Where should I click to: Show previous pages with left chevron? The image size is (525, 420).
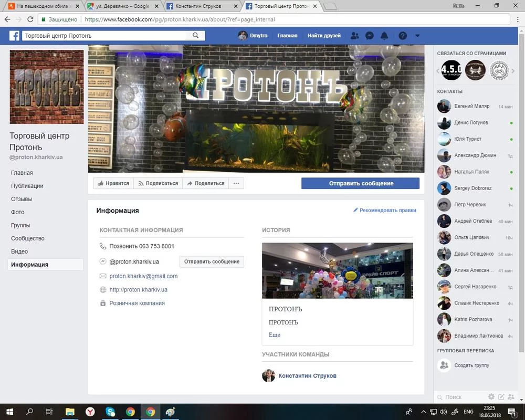tap(438, 71)
